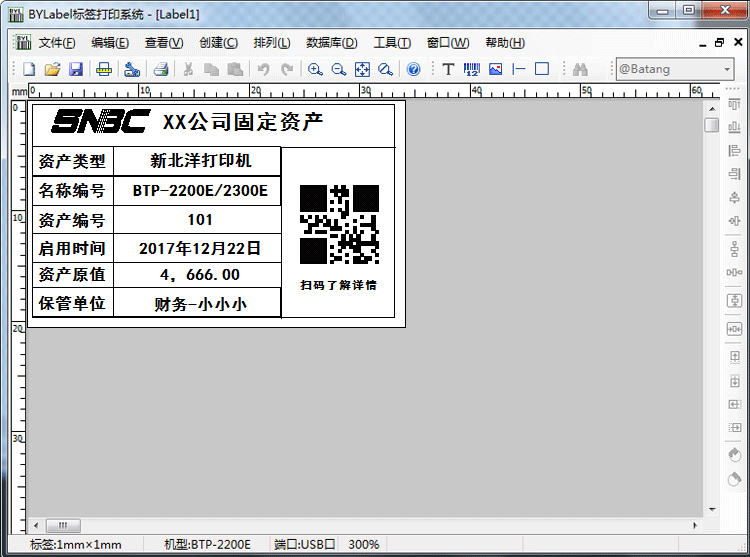Select the date text 2017年12月22日
This screenshot has width=750, height=557.
(200, 249)
